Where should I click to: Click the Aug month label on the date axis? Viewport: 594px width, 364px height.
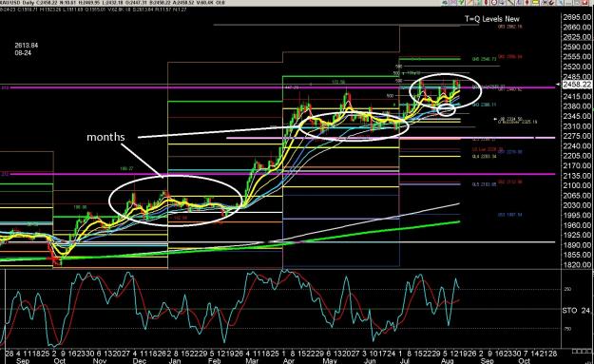(448, 360)
